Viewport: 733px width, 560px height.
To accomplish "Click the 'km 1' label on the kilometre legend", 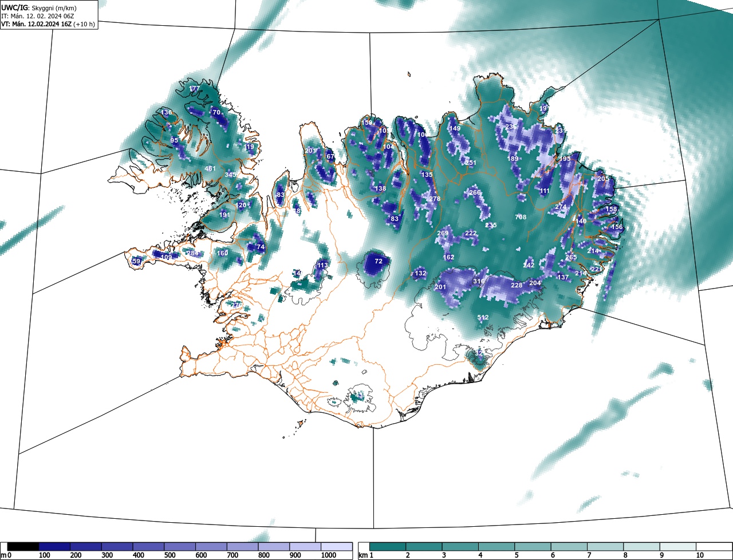I will [366, 555].
